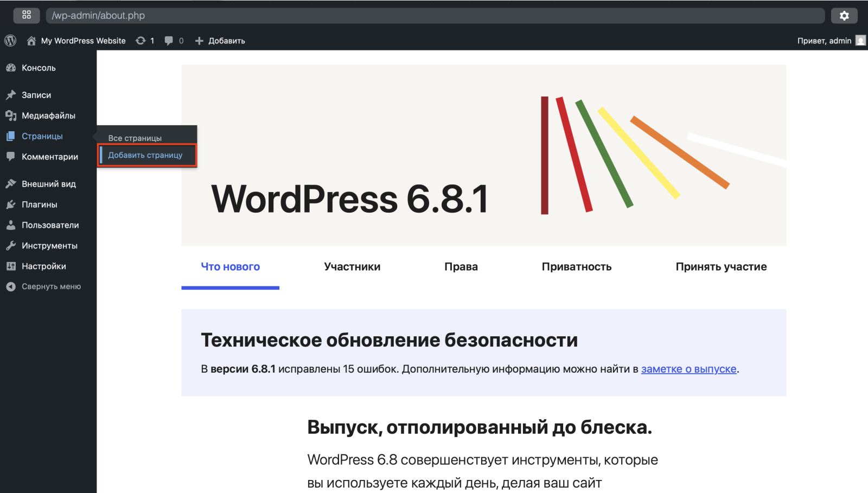Click the settings gear icon at top right
Screen dimensions: 868x493
(844, 16)
